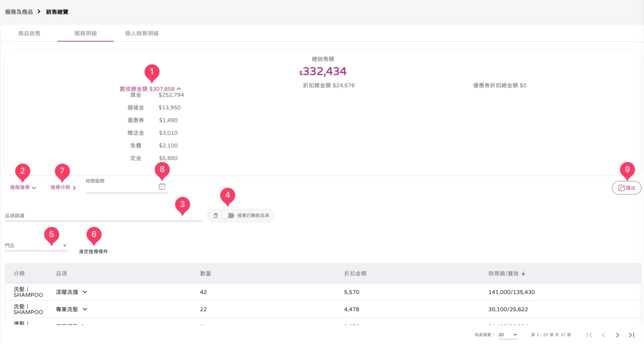Go to the next page of results
644x344 pixels.
click(617, 335)
